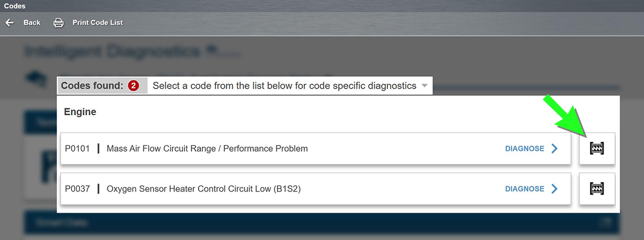The height and width of the screenshot is (240, 644).
Task: Click the chevron arrow beside P0037 Diagnose
Action: [554, 188]
